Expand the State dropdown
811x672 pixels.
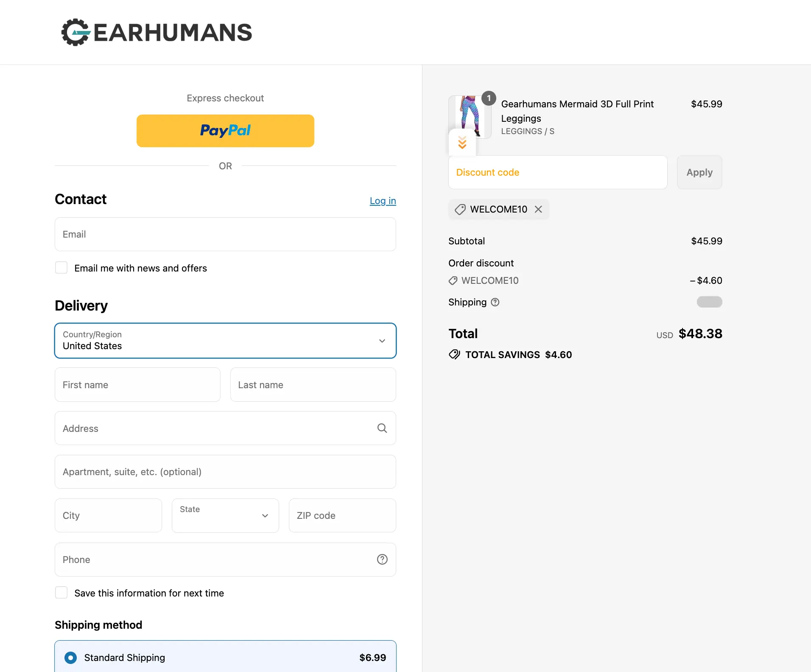[225, 515]
